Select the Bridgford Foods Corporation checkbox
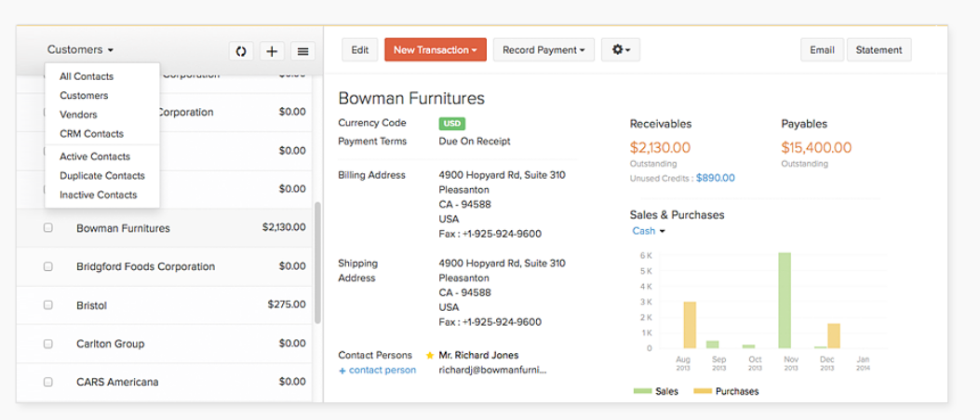980x420 pixels. coord(48,266)
